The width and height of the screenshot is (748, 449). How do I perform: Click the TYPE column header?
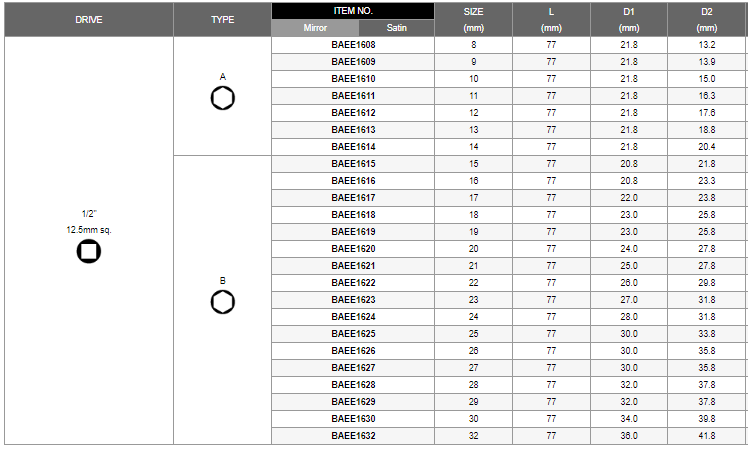223,20
